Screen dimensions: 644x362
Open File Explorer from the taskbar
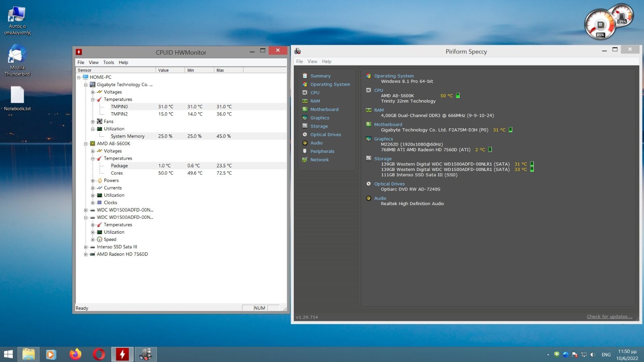pyautogui.click(x=28, y=354)
